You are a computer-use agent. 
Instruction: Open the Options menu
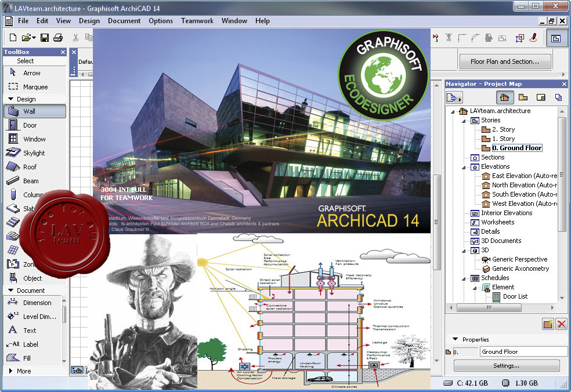(x=161, y=21)
